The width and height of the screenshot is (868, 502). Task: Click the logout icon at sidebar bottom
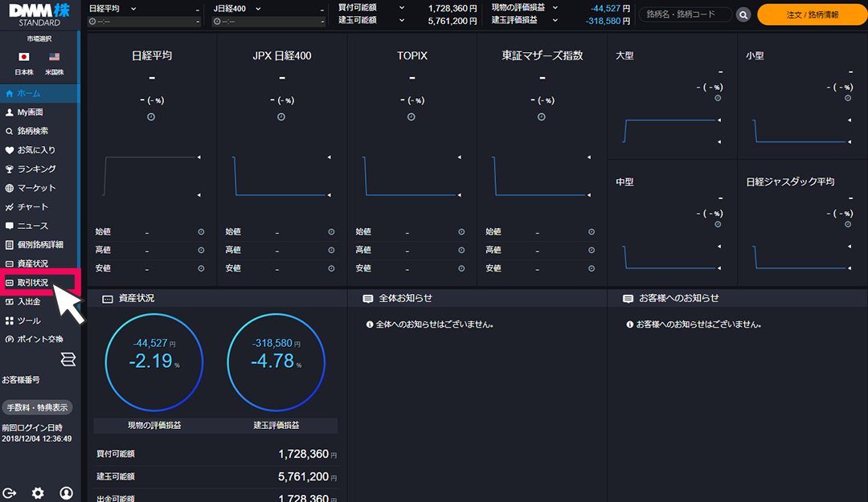[x=10, y=492]
